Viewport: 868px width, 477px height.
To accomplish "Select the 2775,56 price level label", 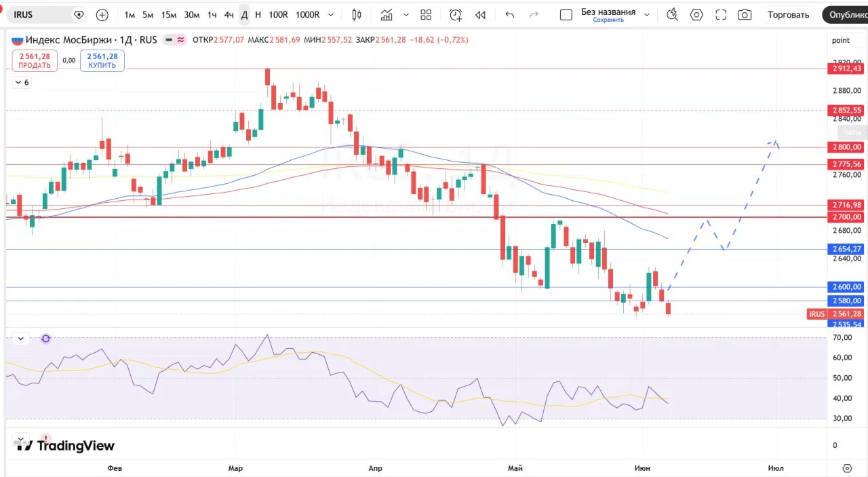I will pyautogui.click(x=846, y=164).
